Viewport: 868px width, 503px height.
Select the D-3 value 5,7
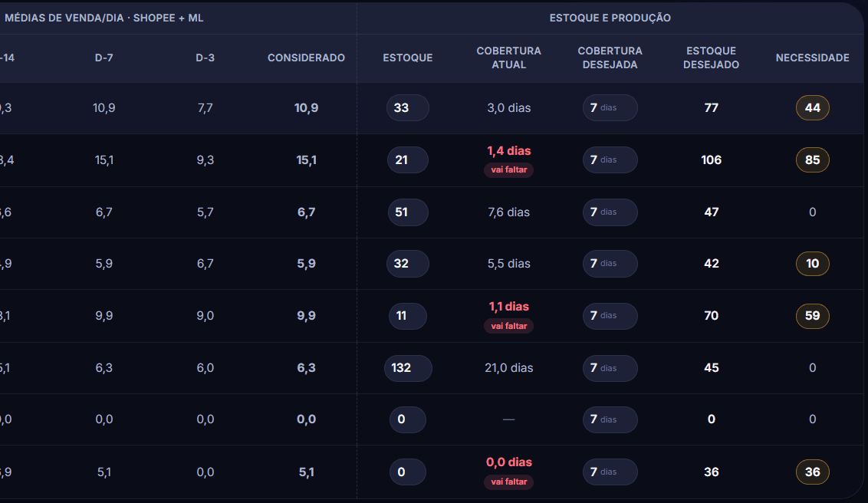point(205,212)
